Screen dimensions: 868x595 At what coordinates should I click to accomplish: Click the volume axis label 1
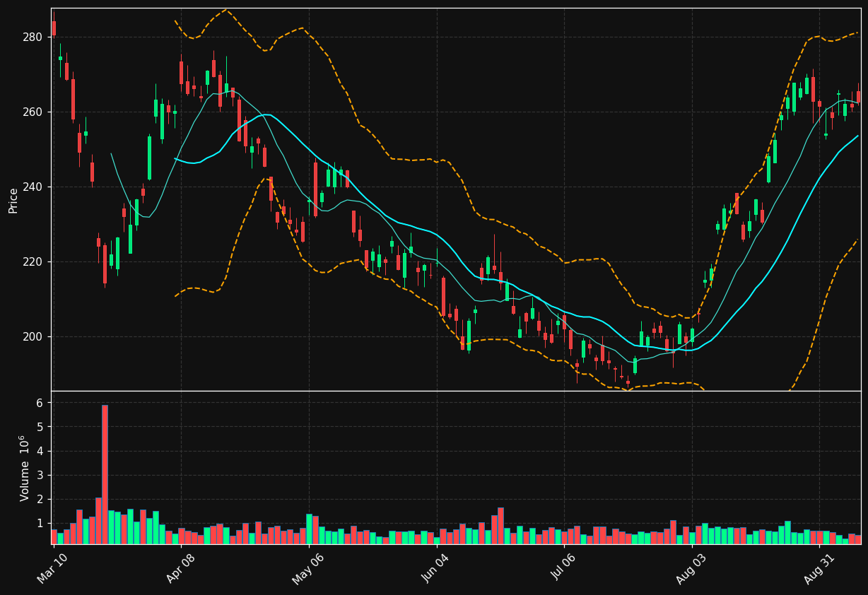(40, 523)
